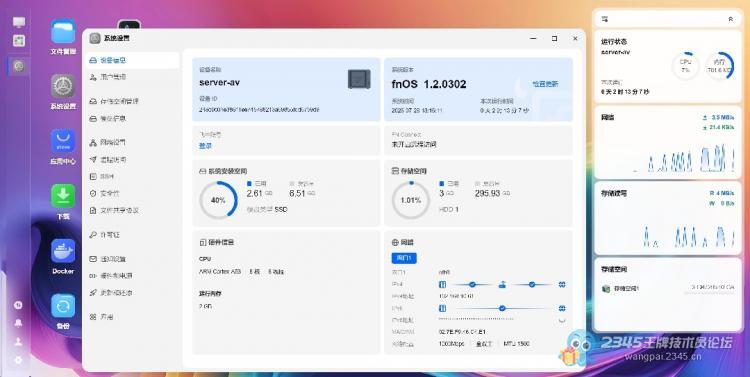Click the Storage Space 1 icon in widget panel
The image size is (750, 377).
[x=606, y=288]
